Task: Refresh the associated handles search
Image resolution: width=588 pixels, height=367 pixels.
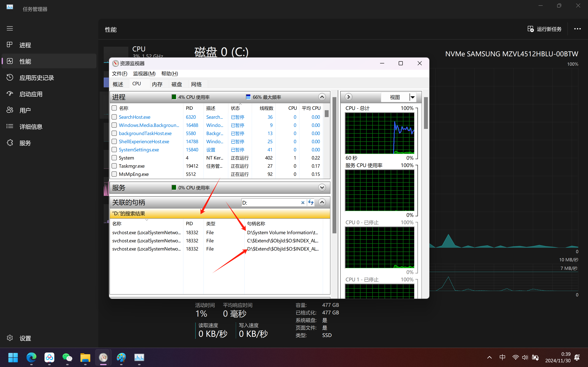Action: 311,202
